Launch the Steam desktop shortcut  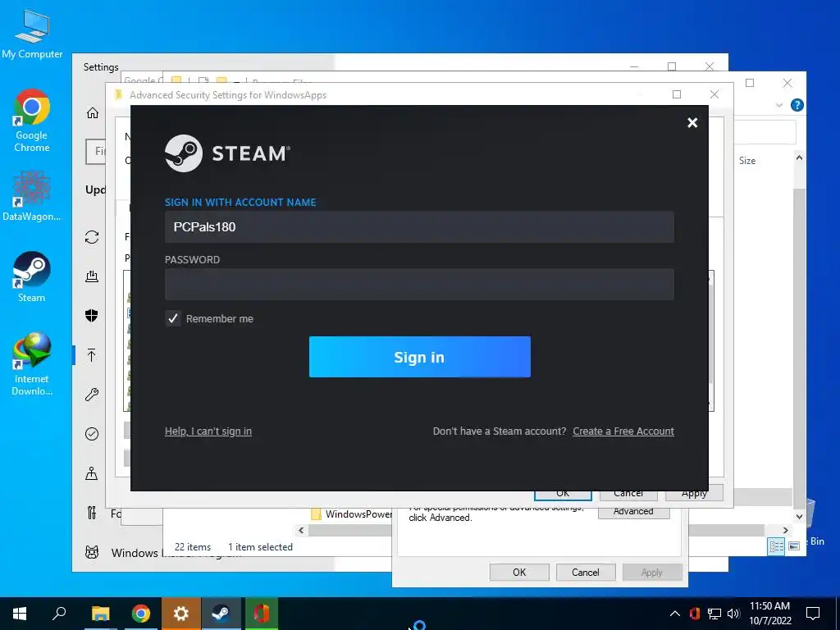[32, 277]
